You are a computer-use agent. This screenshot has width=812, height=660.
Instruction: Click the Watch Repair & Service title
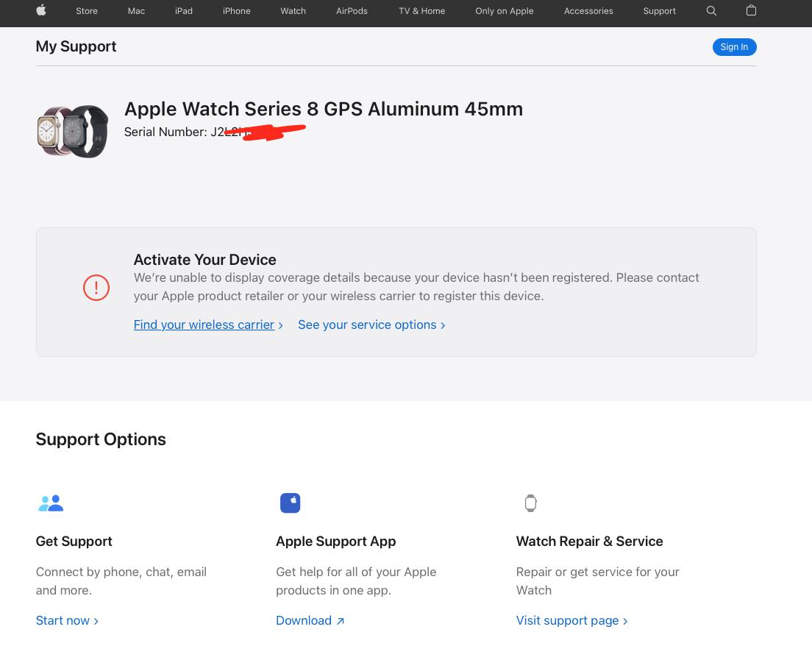[590, 542]
